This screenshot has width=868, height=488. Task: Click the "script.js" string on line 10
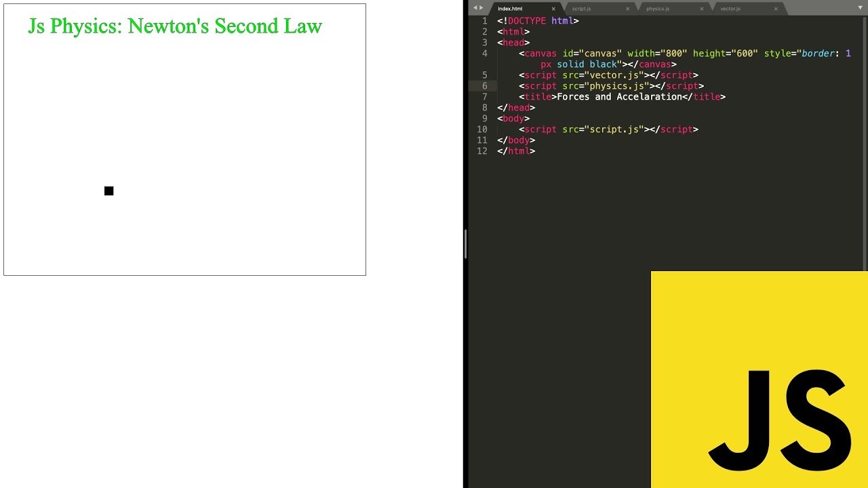click(x=614, y=129)
